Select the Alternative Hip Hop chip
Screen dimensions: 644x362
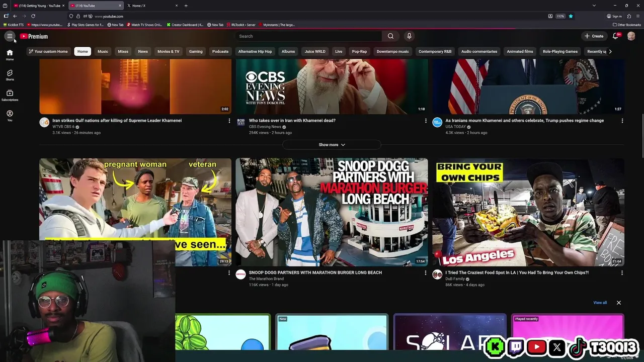(255, 51)
